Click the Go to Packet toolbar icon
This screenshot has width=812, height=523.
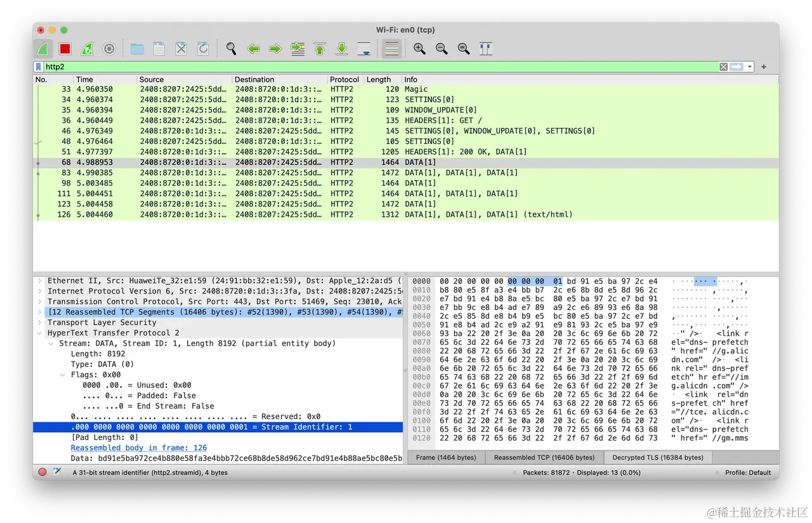point(298,49)
